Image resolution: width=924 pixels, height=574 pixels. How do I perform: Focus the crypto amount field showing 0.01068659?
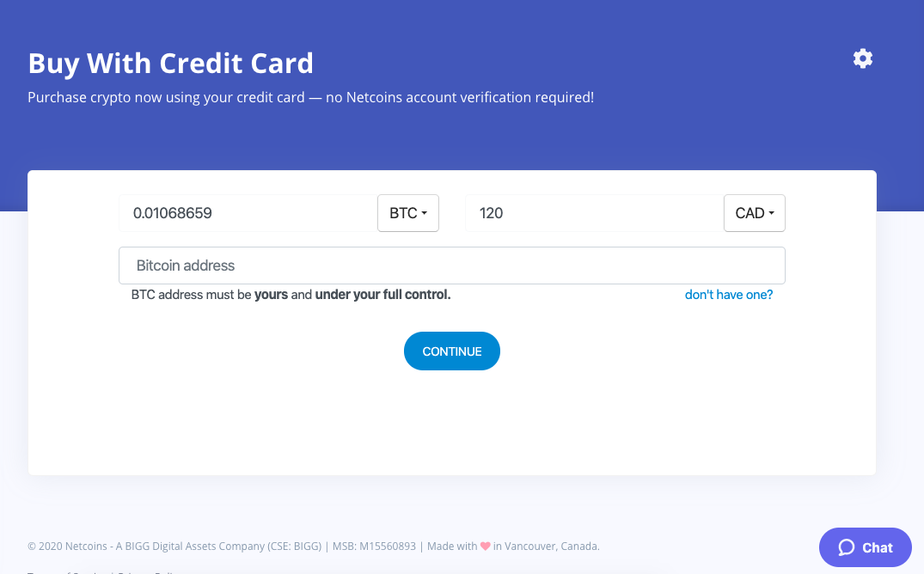pos(248,213)
